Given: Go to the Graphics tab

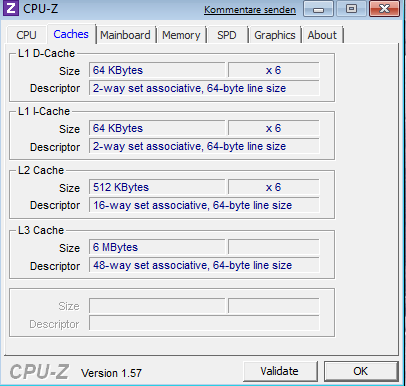Looking at the screenshot, I should point(275,35).
